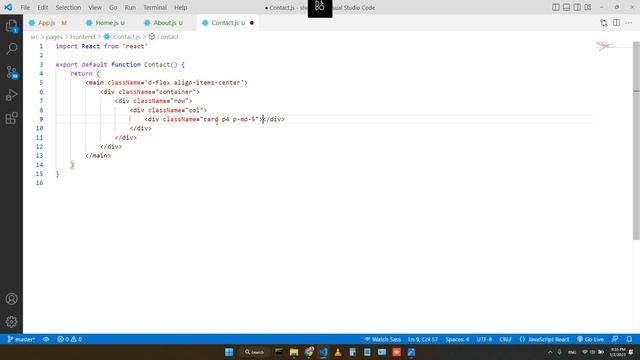Click the eye icon in status bar
Viewport: 640px width, 360px height.
46,339
